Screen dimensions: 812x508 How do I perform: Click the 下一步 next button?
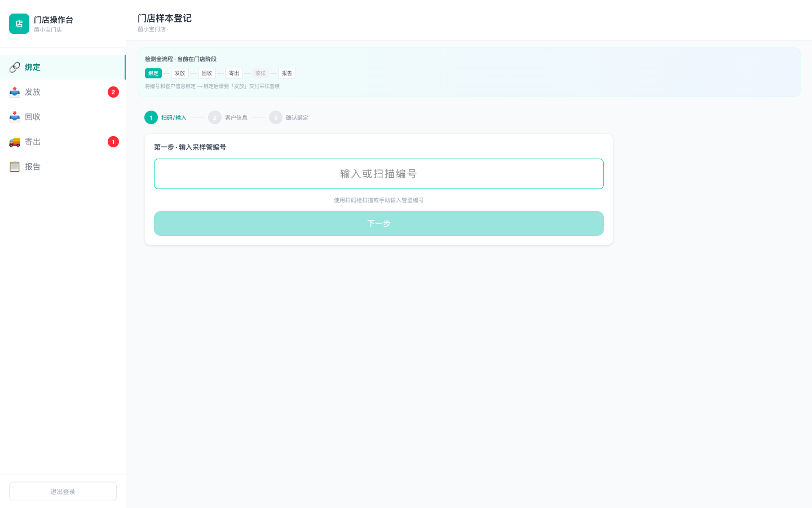379,224
